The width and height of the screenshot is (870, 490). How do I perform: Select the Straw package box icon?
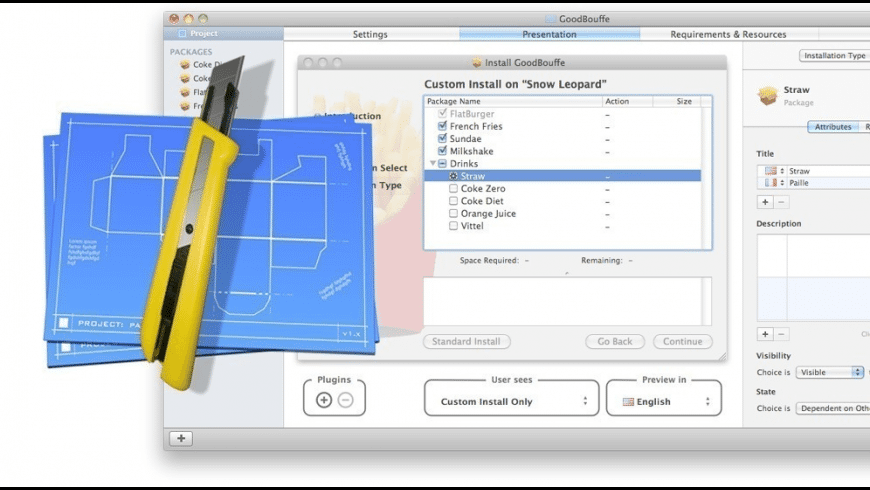(768, 95)
